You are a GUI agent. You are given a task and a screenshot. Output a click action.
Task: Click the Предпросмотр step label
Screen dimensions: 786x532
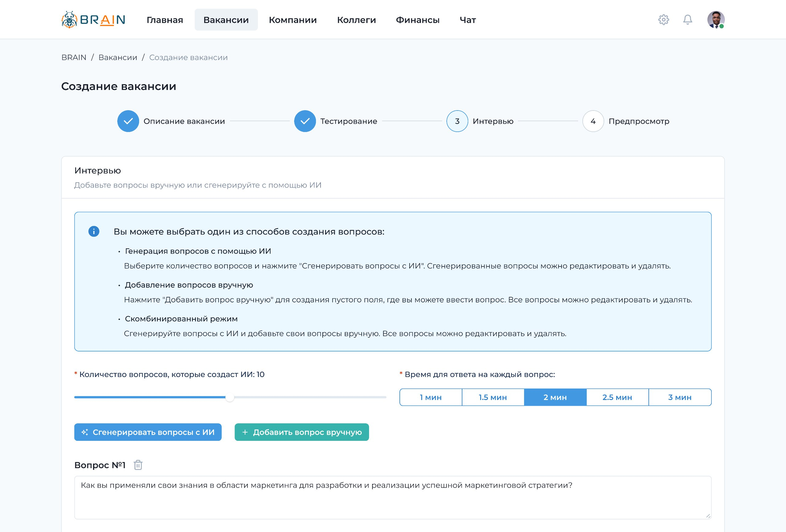pos(639,121)
